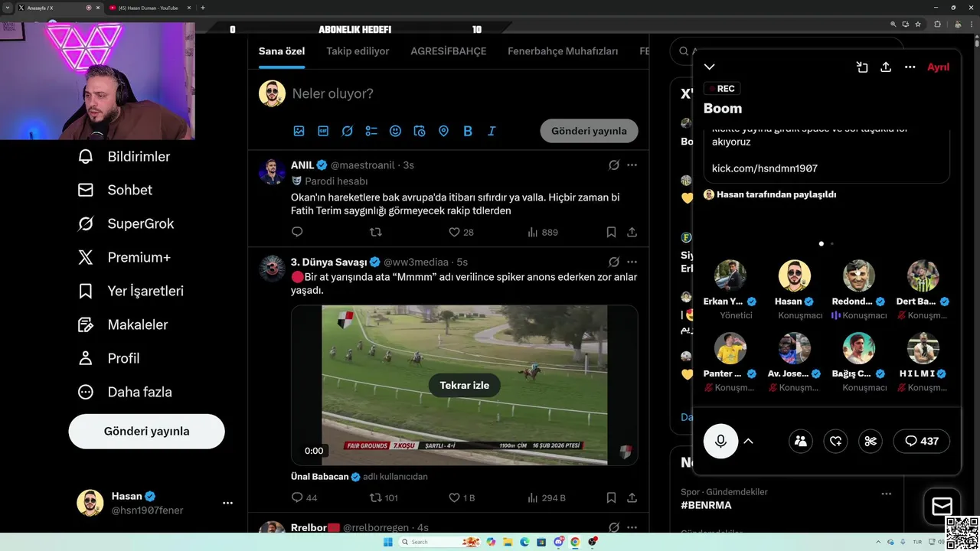Screen dimensions: 980x551
Task: Open Makaleler in the sidebar
Action: (x=122, y=324)
